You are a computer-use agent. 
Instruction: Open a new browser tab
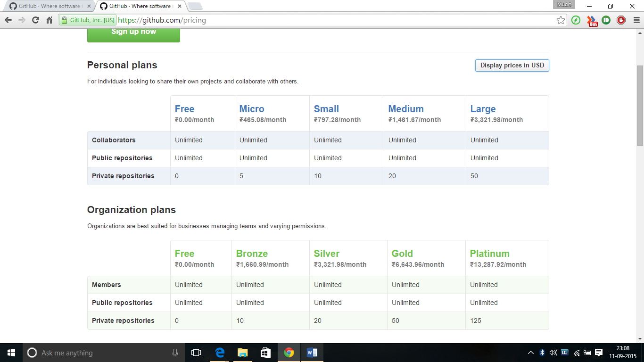[x=195, y=7]
